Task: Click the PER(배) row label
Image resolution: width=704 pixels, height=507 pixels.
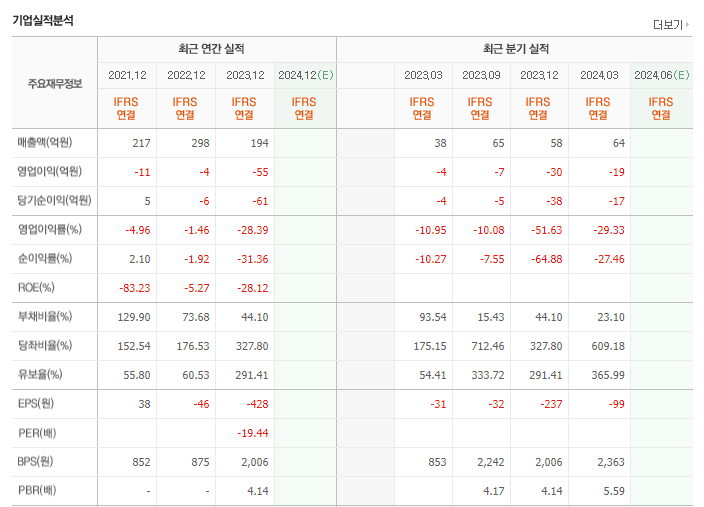Action: 37,433
